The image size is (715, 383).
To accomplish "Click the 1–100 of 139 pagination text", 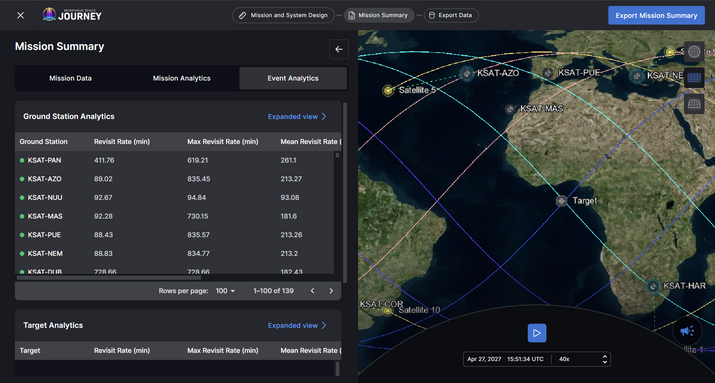I will pos(273,290).
